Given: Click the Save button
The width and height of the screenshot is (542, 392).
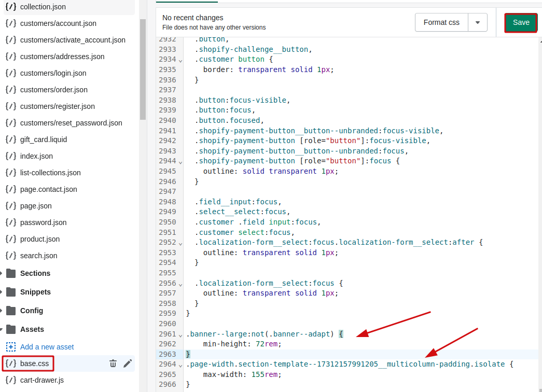Looking at the screenshot, I should [521, 22].
